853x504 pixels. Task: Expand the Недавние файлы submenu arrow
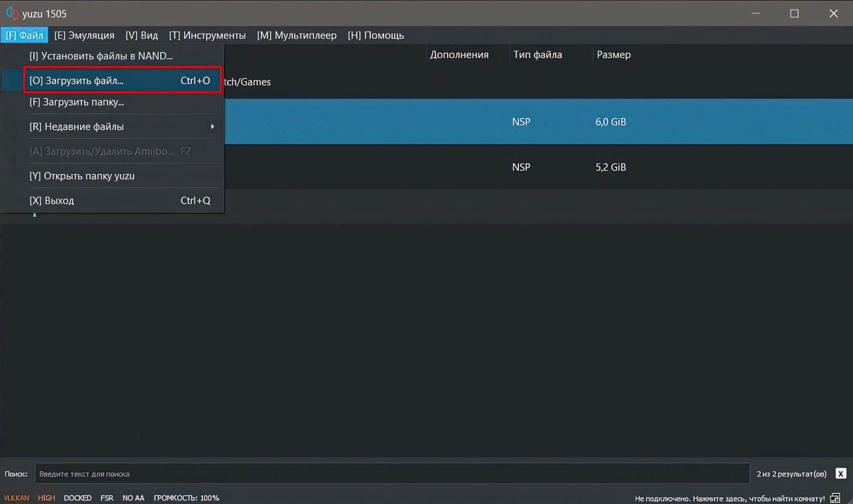212,126
